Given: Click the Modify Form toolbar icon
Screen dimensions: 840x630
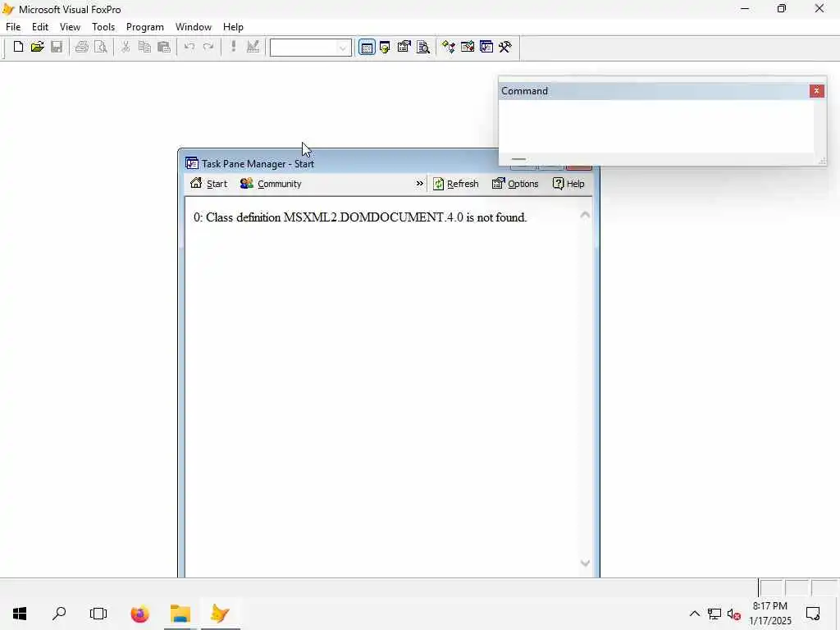Looking at the screenshot, I should tap(253, 47).
